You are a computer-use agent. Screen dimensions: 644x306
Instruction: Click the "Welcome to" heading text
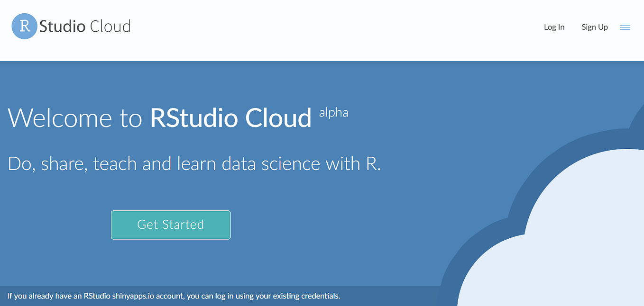(x=75, y=118)
